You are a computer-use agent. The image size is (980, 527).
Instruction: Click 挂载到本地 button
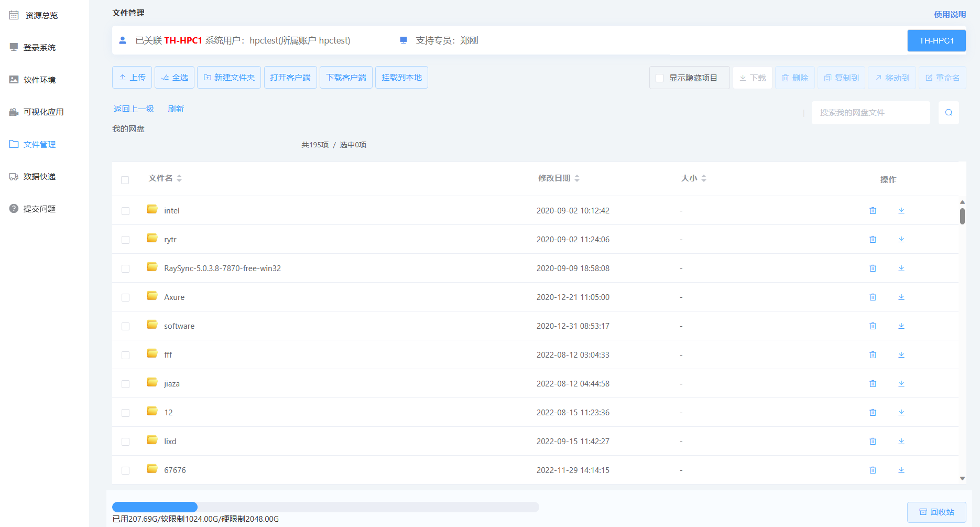401,78
